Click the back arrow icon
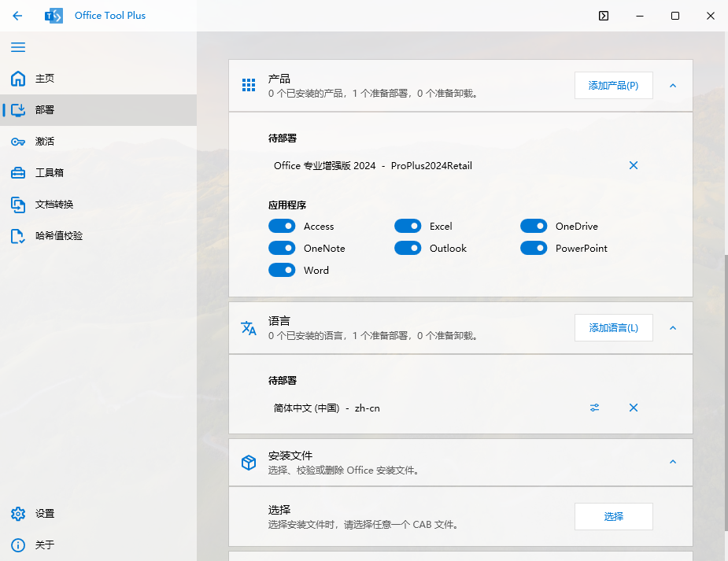The width and height of the screenshot is (728, 561). [x=17, y=16]
